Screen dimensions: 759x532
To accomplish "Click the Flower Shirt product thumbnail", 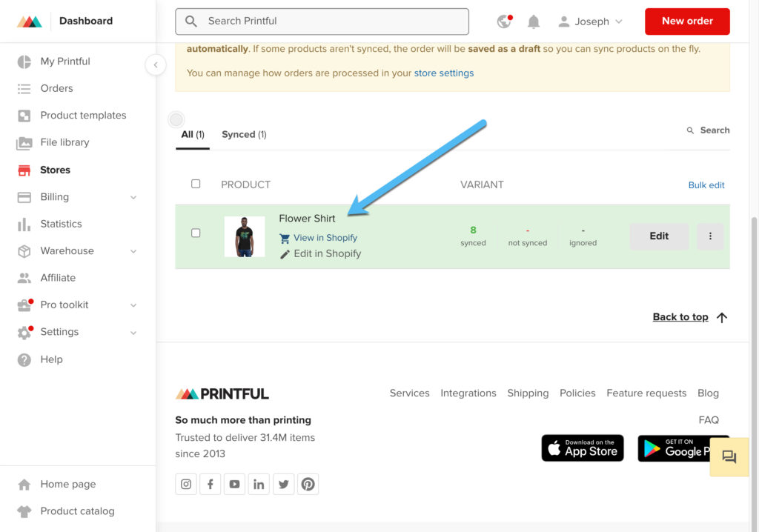I will [x=245, y=236].
